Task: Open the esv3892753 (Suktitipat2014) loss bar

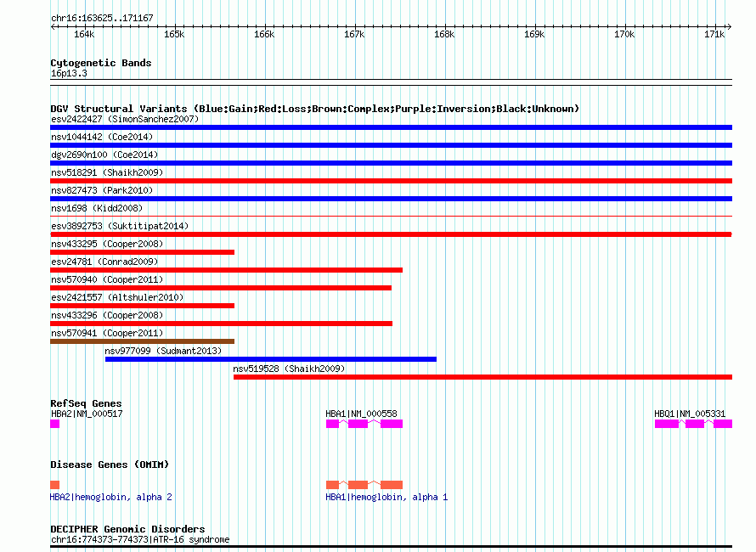Action: pyautogui.click(x=391, y=234)
